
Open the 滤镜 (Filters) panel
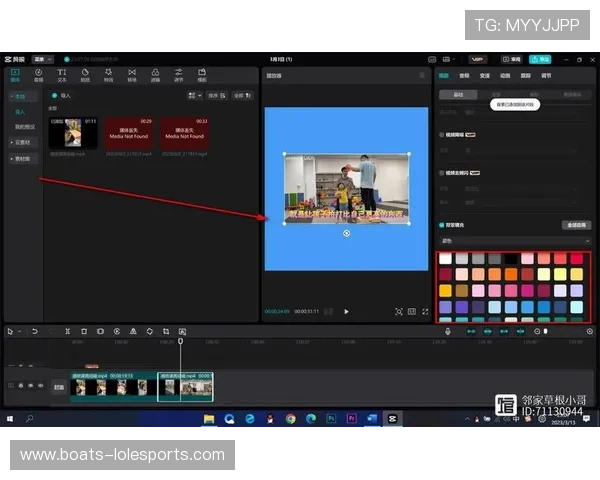(155, 75)
